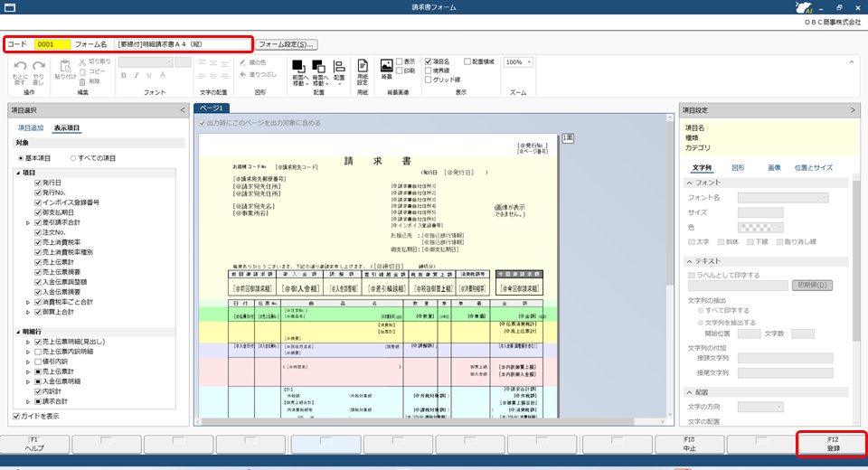Open the 画像 tab in 項目設定

[x=774, y=168]
